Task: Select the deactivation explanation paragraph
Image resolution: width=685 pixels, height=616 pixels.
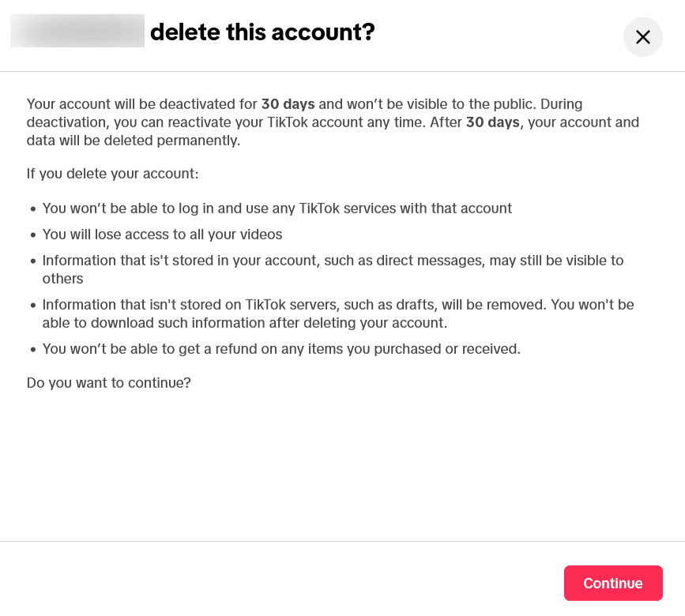Action: coord(332,122)
